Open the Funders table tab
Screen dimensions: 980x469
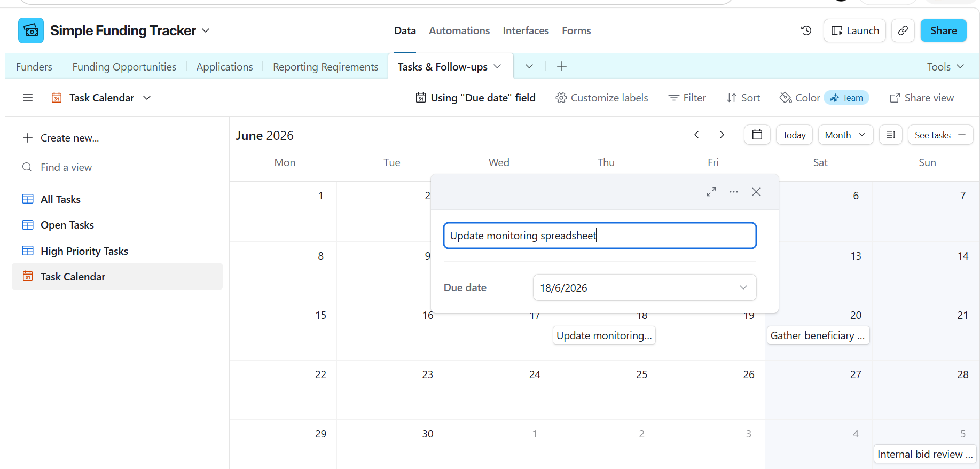coord(34,66)
